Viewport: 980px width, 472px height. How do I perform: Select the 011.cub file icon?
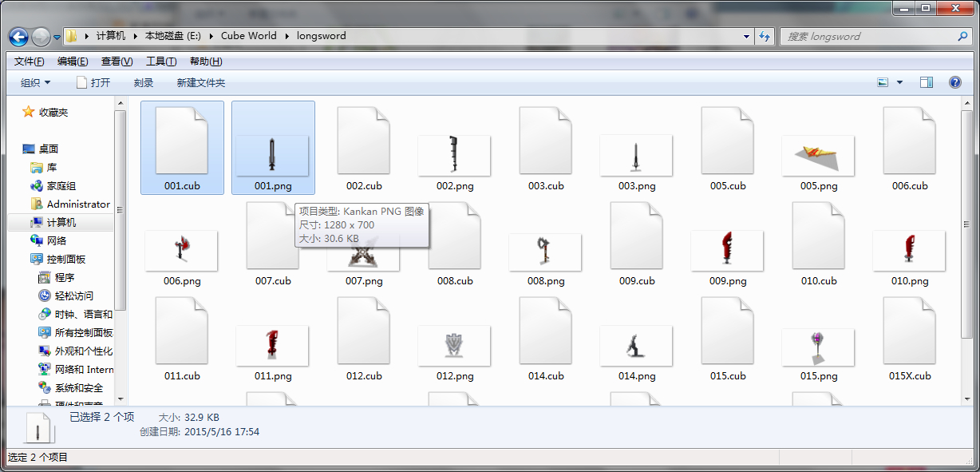(182, 331)
